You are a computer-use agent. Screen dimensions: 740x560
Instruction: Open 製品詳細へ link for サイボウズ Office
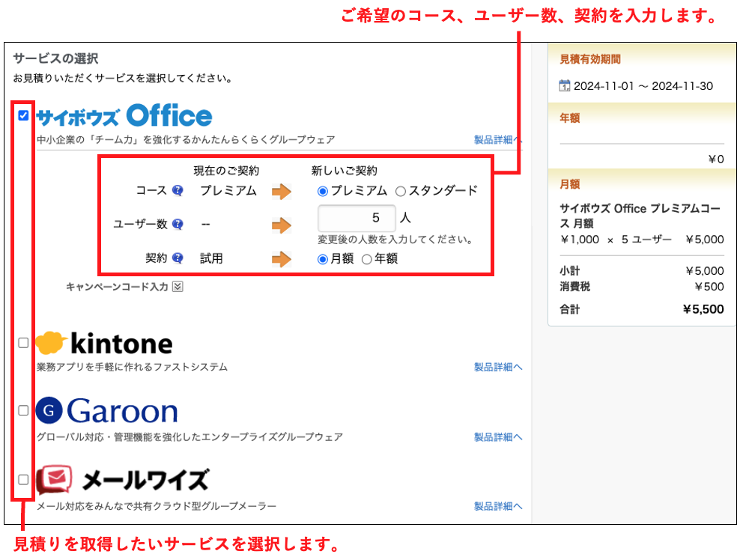point(498,140)
